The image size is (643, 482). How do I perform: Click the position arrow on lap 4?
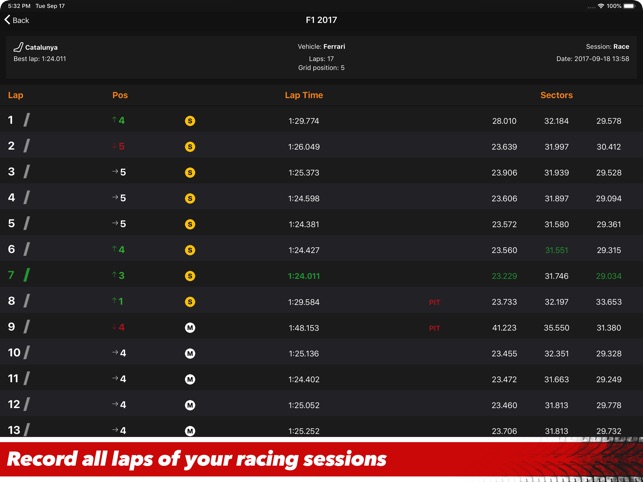pos(115,198)
